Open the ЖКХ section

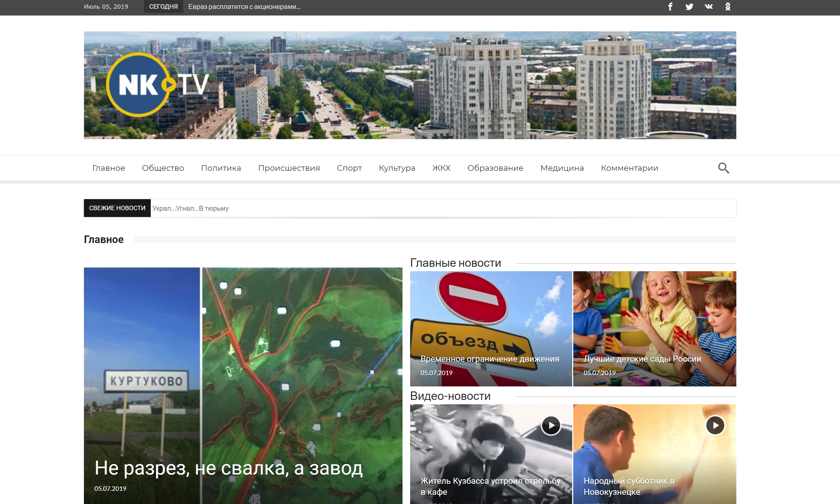click(441, 168)
